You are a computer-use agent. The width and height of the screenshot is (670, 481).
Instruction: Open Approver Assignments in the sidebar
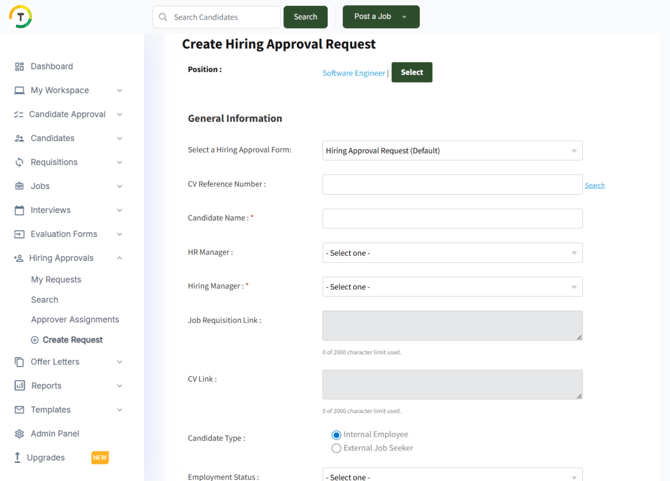75,320
